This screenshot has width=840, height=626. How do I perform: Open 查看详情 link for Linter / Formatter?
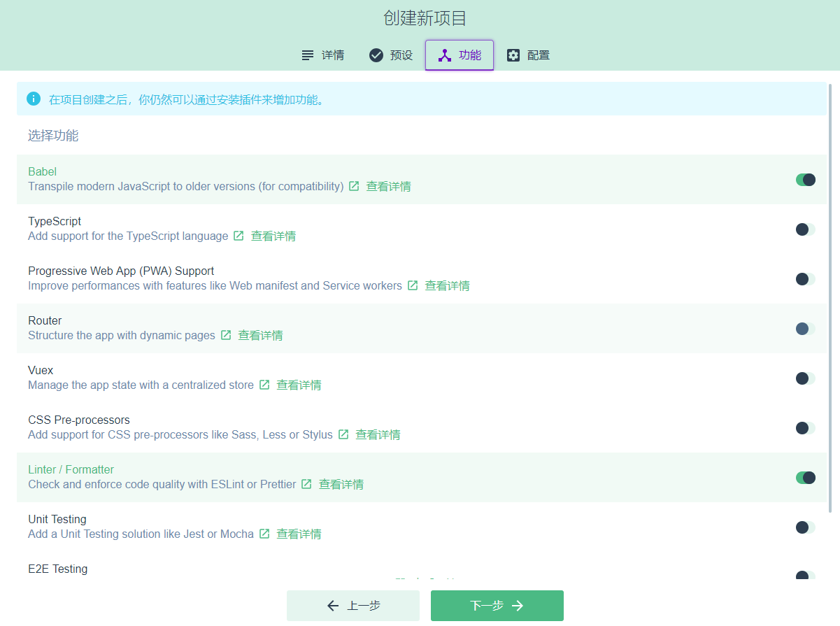pyautogui.click(x=341, y=485)
